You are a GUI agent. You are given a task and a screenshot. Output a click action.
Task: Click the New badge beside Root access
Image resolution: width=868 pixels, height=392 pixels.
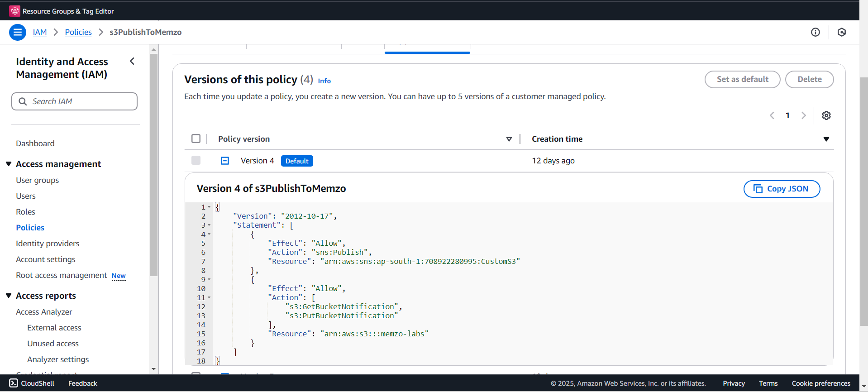[119, 276]
